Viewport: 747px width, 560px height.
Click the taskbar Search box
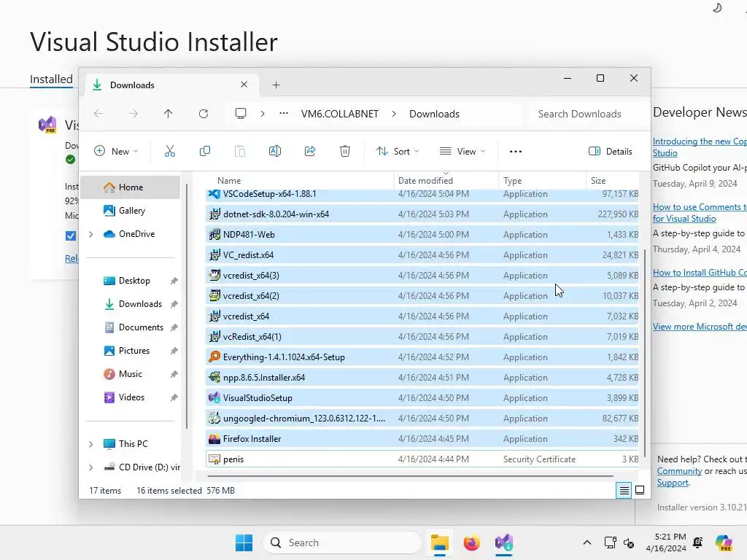tap(342, 542)
